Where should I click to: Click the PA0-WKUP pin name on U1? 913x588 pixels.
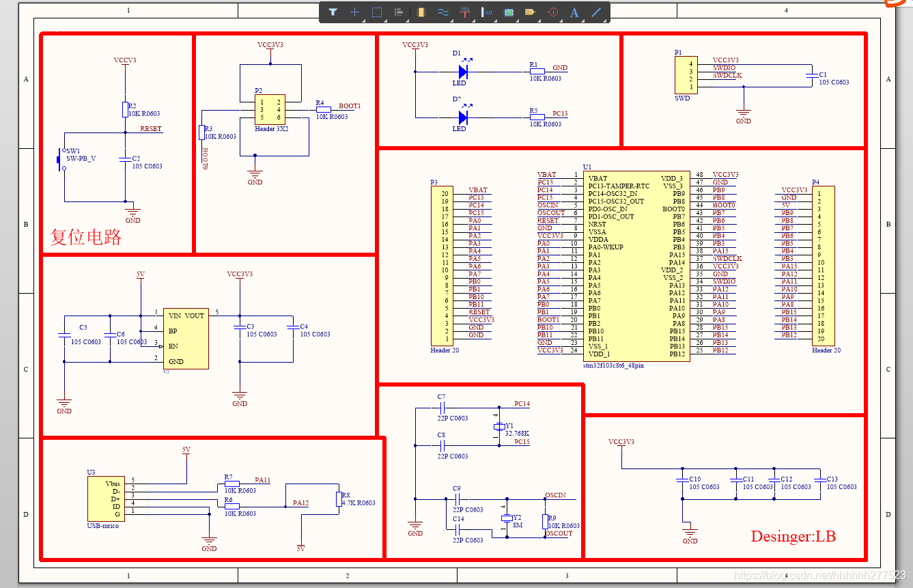point(605,247)
